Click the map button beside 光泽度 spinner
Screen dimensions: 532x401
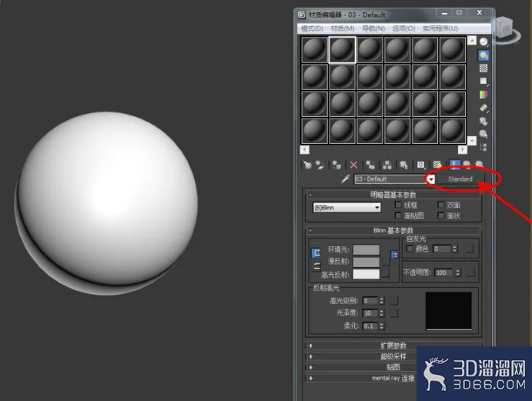tap(394, 312)
